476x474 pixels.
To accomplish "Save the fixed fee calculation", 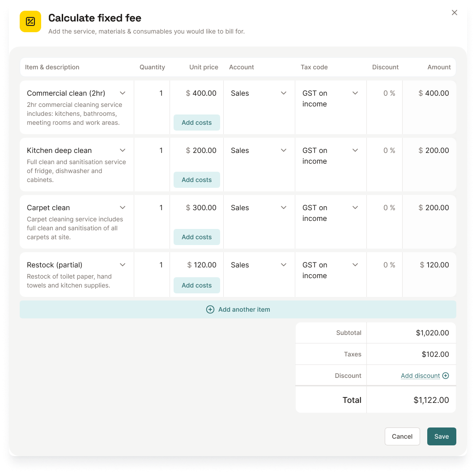I will [x=442, y=436].
